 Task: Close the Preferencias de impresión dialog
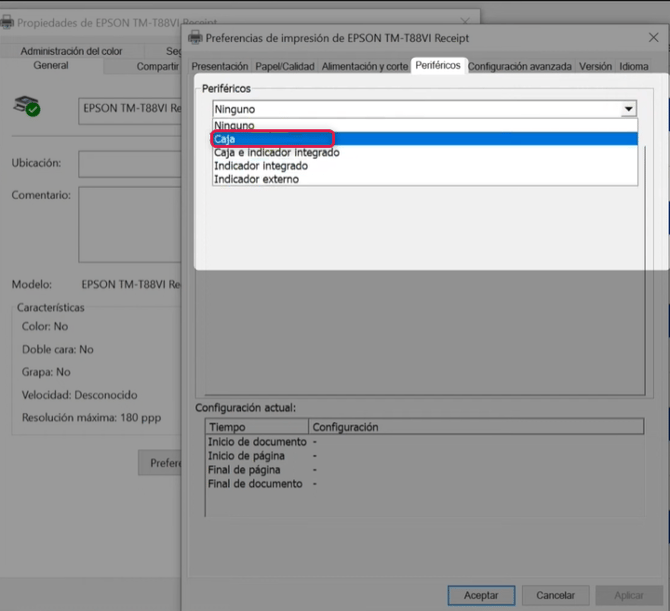(x=653, y=38)
